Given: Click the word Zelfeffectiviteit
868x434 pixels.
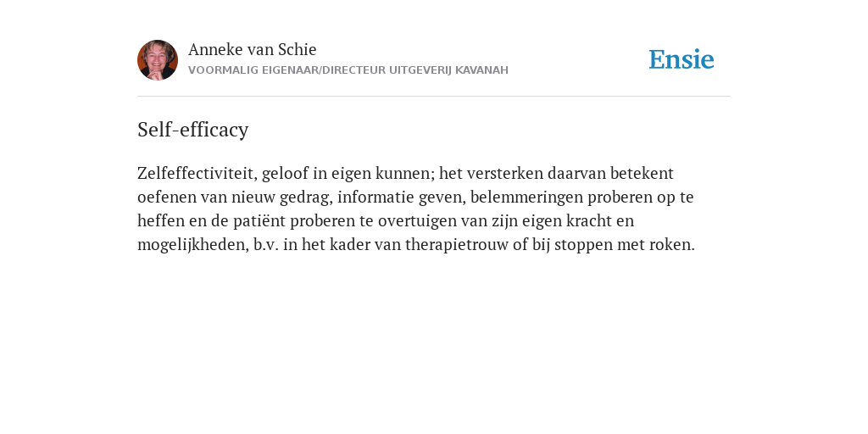Looking at the screenshot, I should tap(198, 173).
